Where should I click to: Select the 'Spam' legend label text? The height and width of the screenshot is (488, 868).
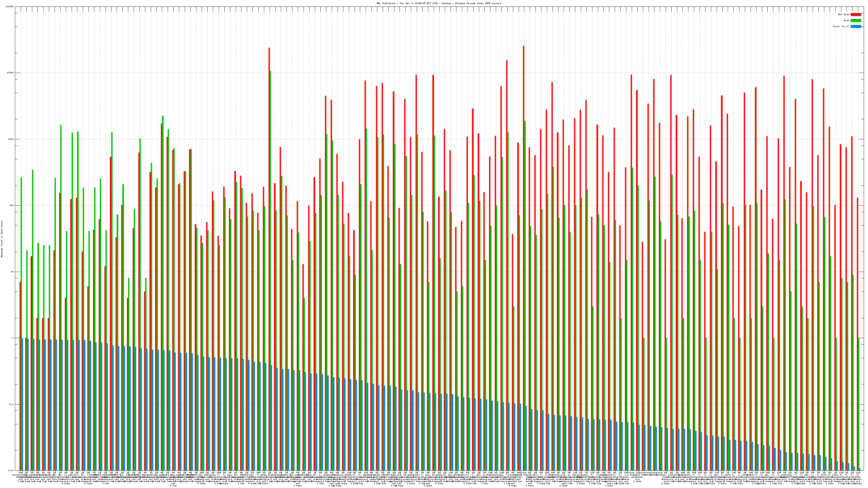tap(846, 21)
